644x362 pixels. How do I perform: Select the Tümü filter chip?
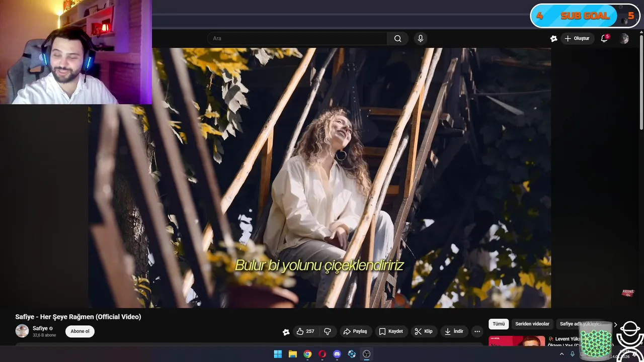click(499, 324)
